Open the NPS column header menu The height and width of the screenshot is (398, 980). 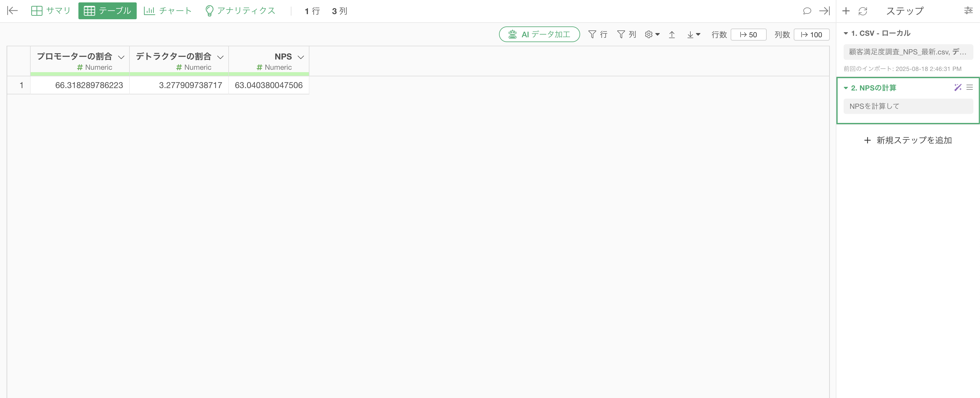point(300,57)
